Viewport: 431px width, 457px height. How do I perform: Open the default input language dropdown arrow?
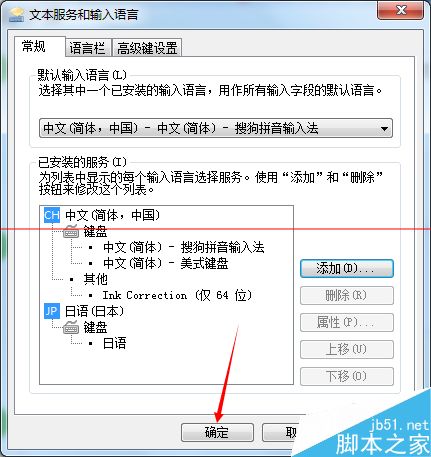click(384, 128)
